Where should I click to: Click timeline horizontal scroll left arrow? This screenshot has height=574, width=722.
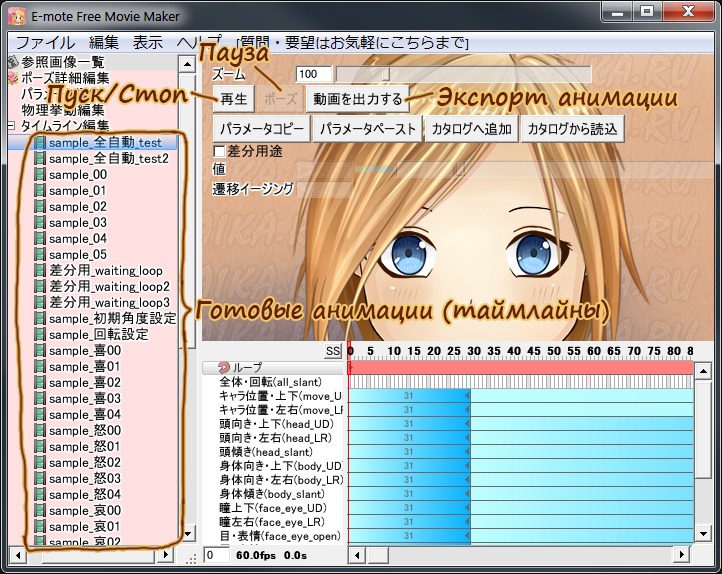coord(357,555)
